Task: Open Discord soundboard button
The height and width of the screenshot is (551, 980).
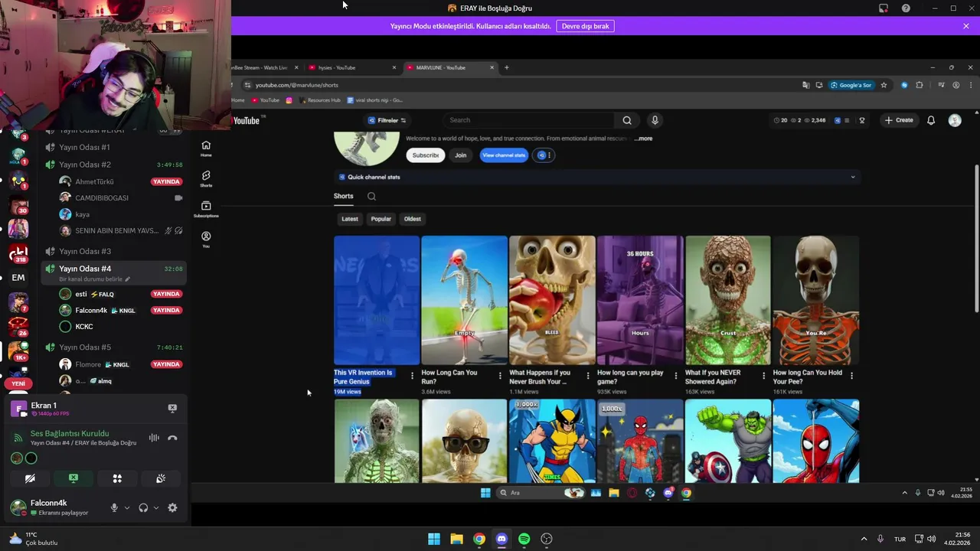Action: click(x=161, y=478)
